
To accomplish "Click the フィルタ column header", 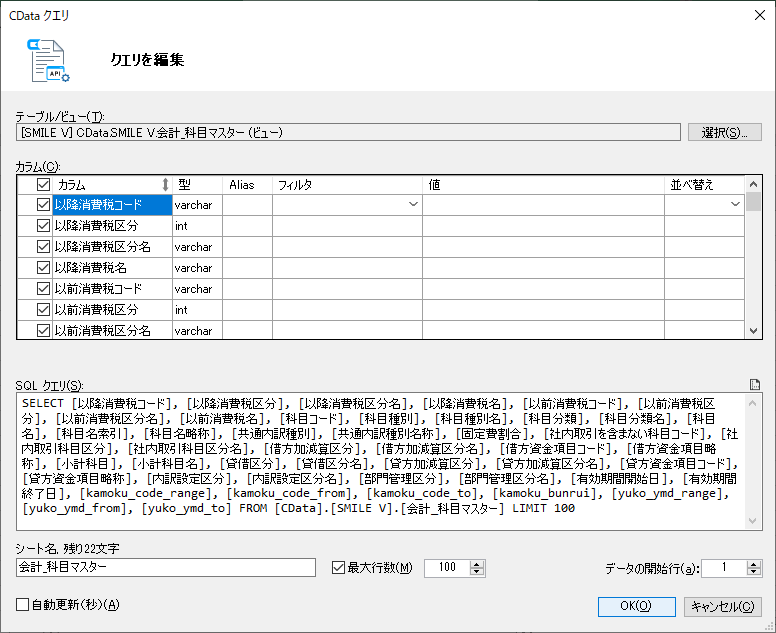I will pos(347,185).
